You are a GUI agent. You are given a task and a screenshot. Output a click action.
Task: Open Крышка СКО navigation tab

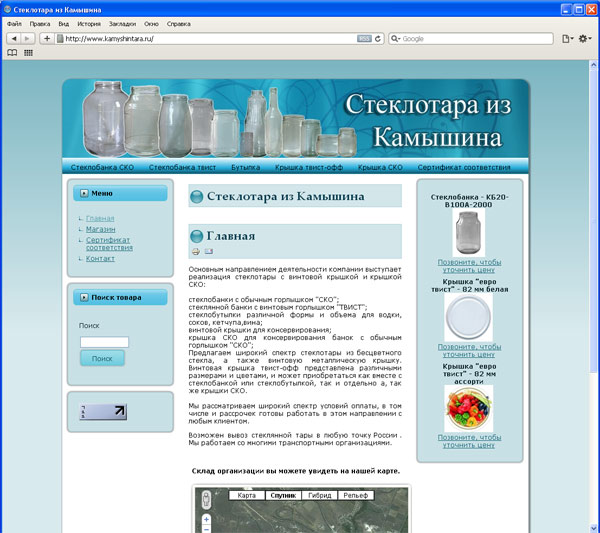click(380, 167)
